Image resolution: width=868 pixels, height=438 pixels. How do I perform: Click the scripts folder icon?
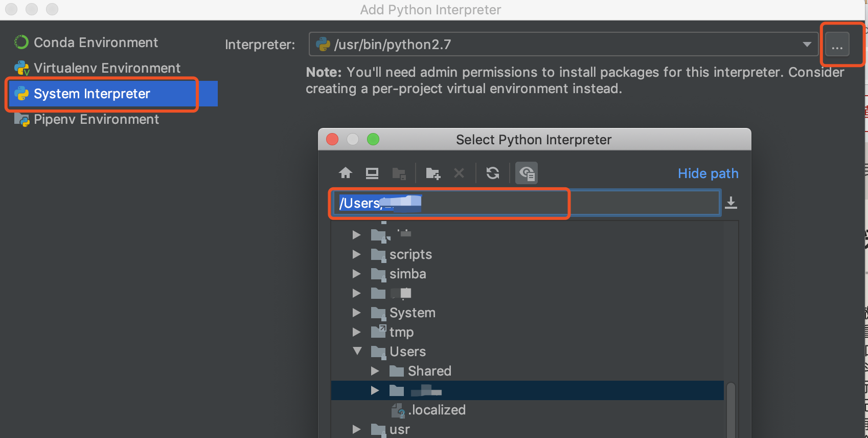(x=378, y=254)
